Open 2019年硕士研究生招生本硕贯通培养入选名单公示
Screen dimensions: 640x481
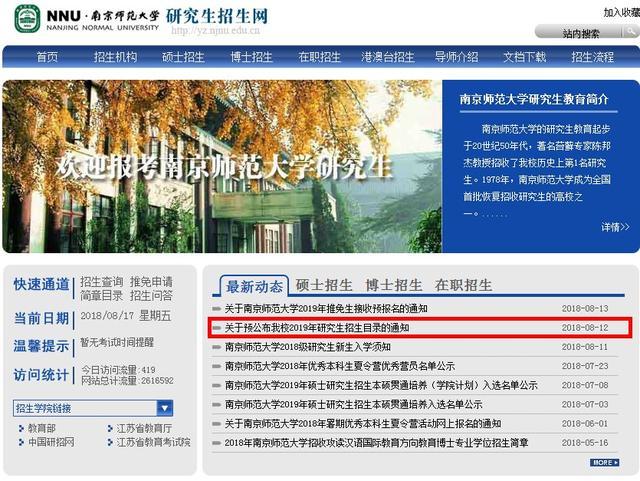click(x=353, y=405)
